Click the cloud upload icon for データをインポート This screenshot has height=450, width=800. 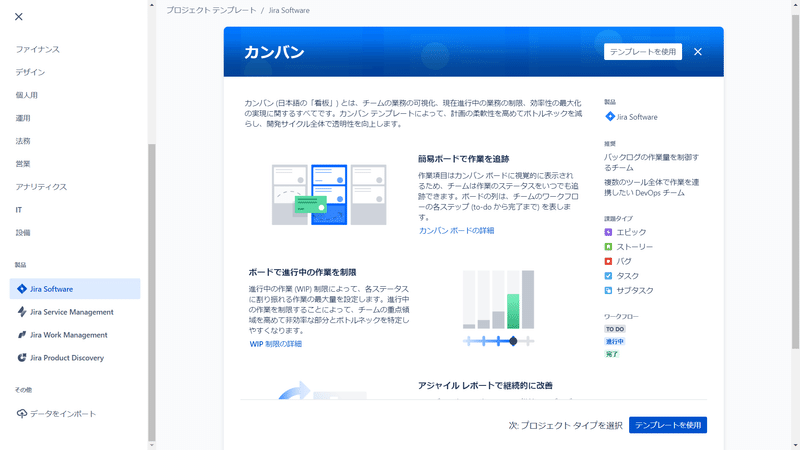coord(22,414)
